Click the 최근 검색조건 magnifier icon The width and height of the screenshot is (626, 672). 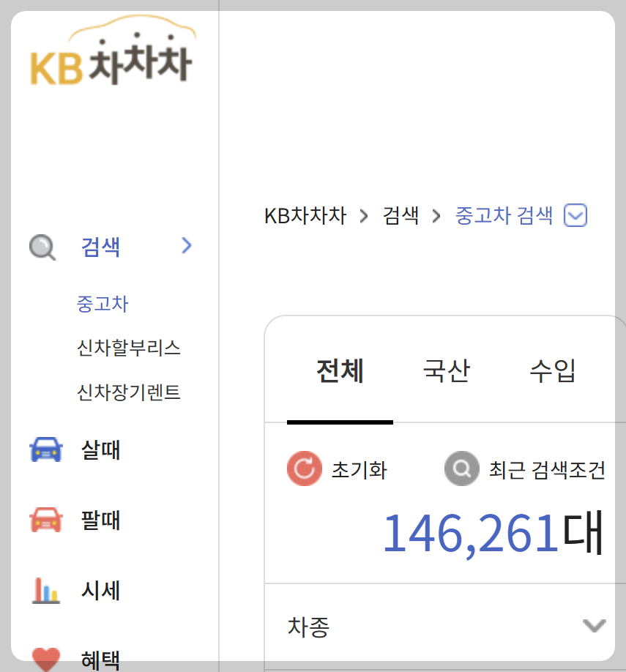click(x=461, y=468)
